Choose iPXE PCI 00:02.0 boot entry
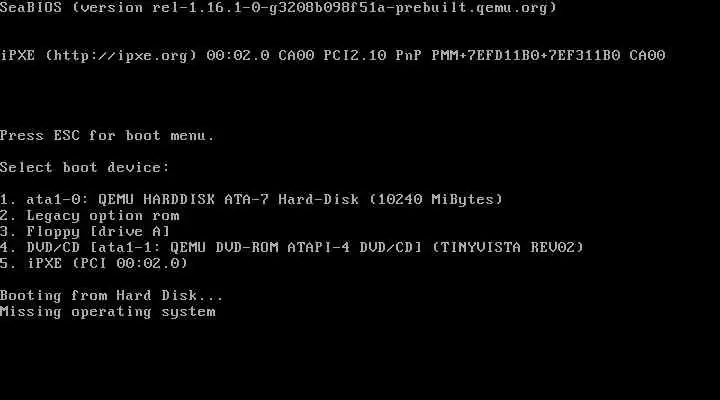This screenshot has height=400, width=720. pyautogui.click(x=94, y=263)
